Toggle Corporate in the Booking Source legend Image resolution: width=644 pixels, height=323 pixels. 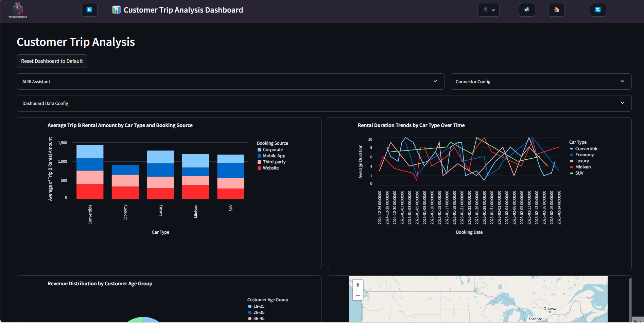click(270, 150)
